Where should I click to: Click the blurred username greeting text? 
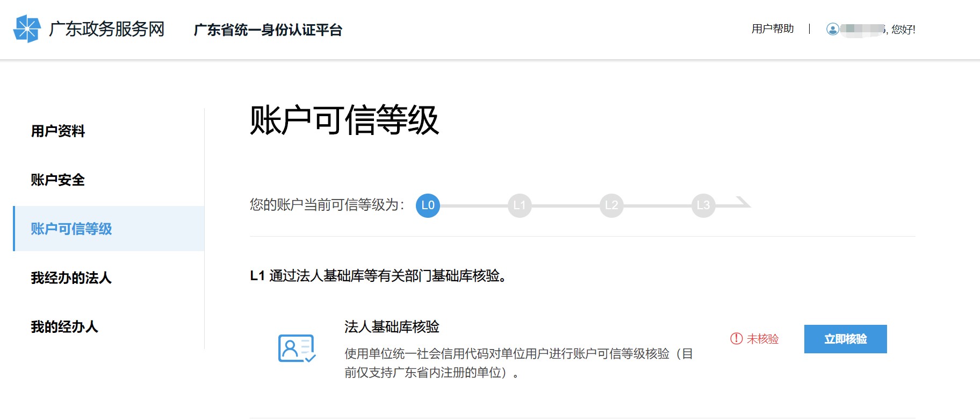click(x=877, y=30)
